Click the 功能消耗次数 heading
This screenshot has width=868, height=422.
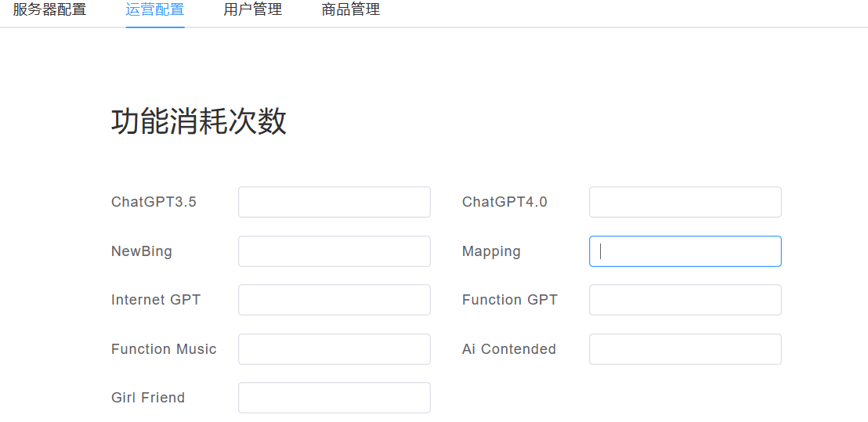click(x=199, y=121)
